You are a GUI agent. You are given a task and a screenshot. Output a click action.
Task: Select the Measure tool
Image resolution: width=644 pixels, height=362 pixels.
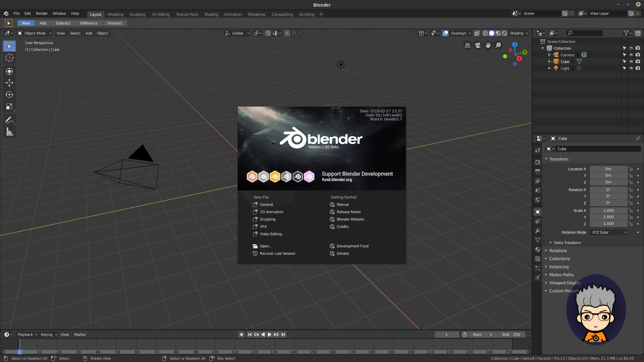click(9, 132)
